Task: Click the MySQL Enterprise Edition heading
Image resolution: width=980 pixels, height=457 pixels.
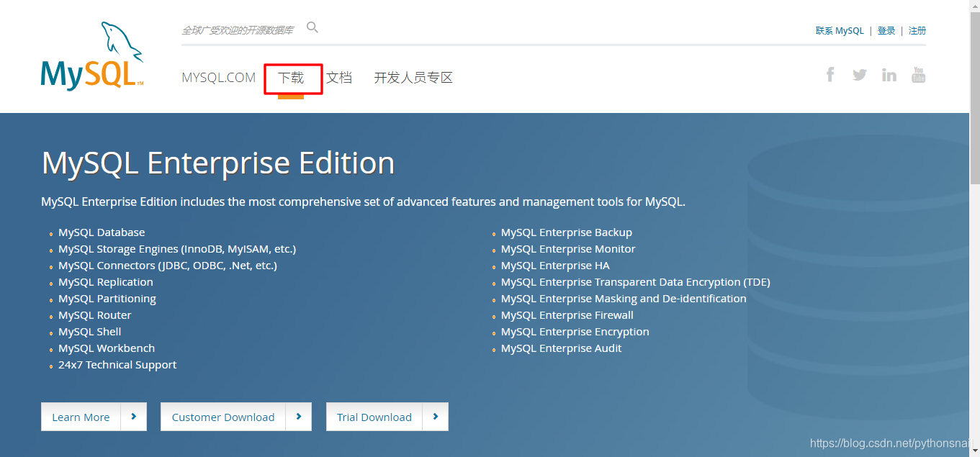Action: tap(218, 163)
